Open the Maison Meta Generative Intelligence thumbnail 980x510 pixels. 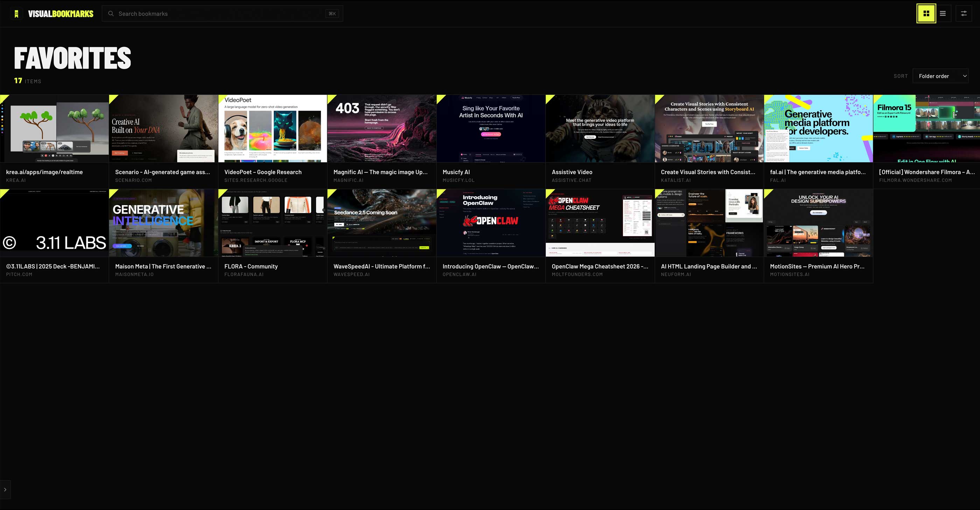click(163, 223)
